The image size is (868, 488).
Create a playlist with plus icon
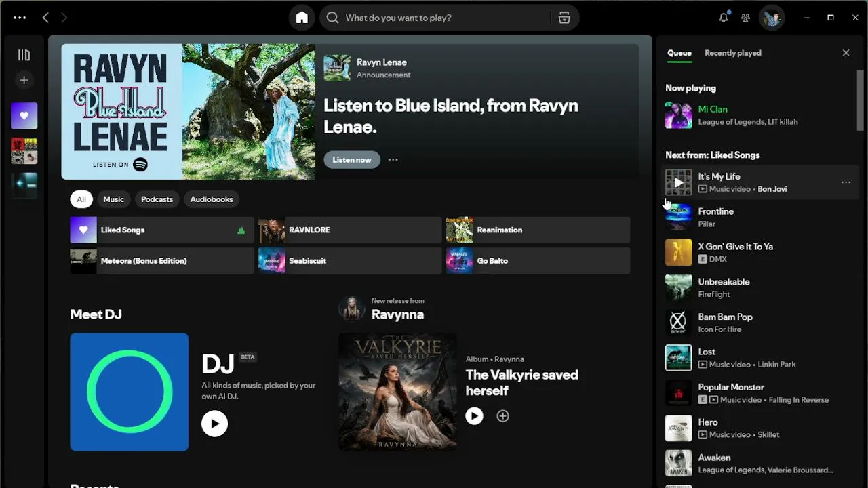point(24,80)
